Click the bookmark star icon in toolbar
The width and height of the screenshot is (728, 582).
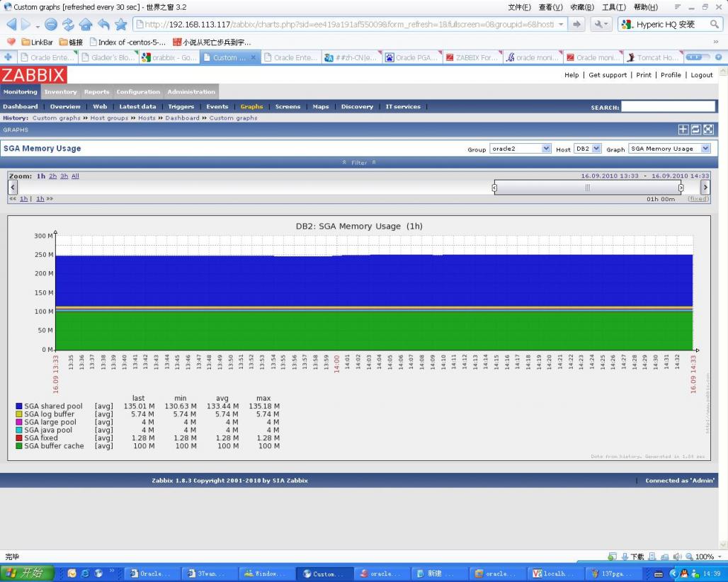point(120,25)
